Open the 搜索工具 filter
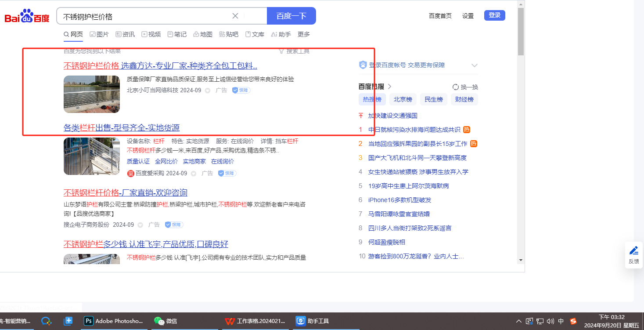The image size is (644, 330). 294,51
